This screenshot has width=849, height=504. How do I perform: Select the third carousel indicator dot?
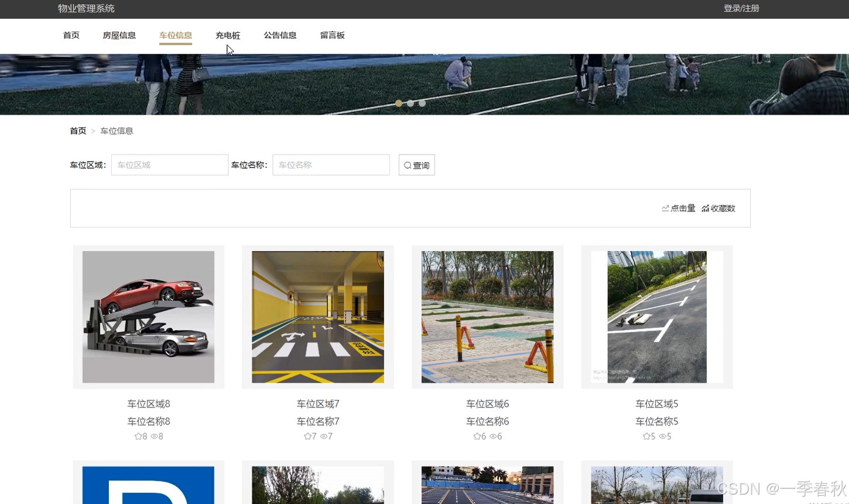[422, 103]
